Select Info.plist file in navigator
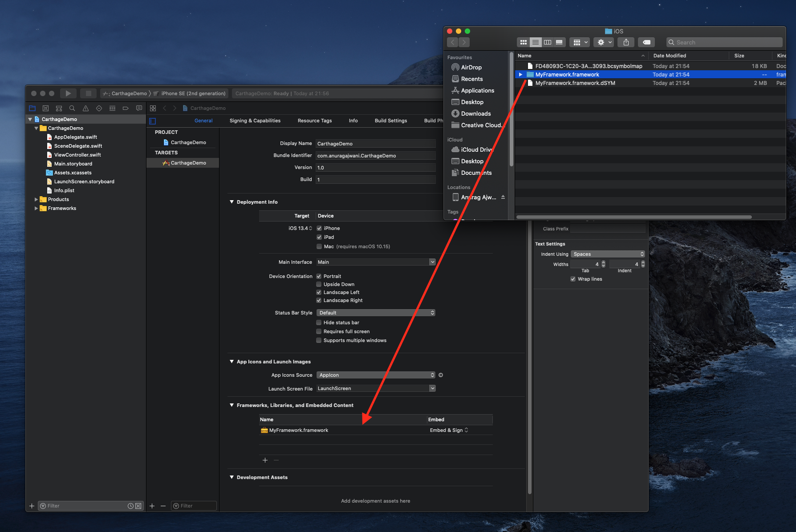This screenshot has width=796, height=532. [64, 190]
